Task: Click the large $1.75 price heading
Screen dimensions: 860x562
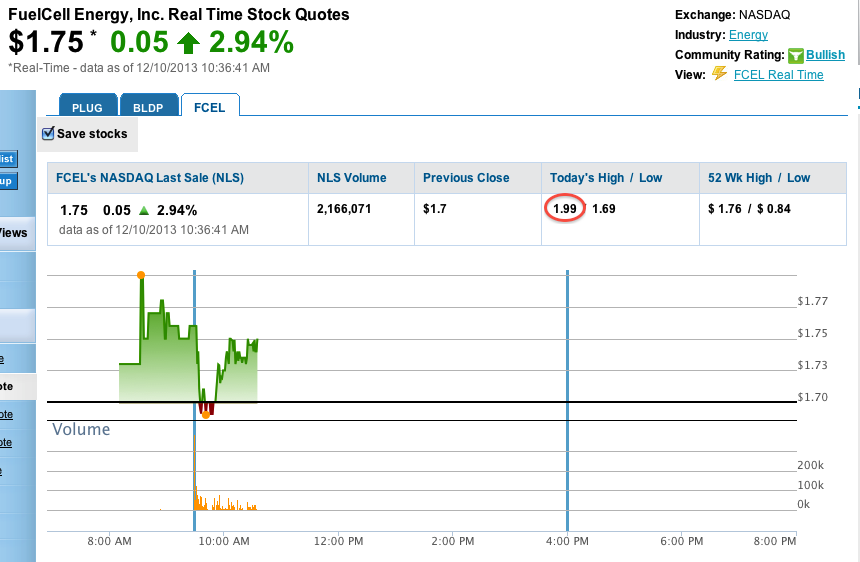Action: [46, 42]
